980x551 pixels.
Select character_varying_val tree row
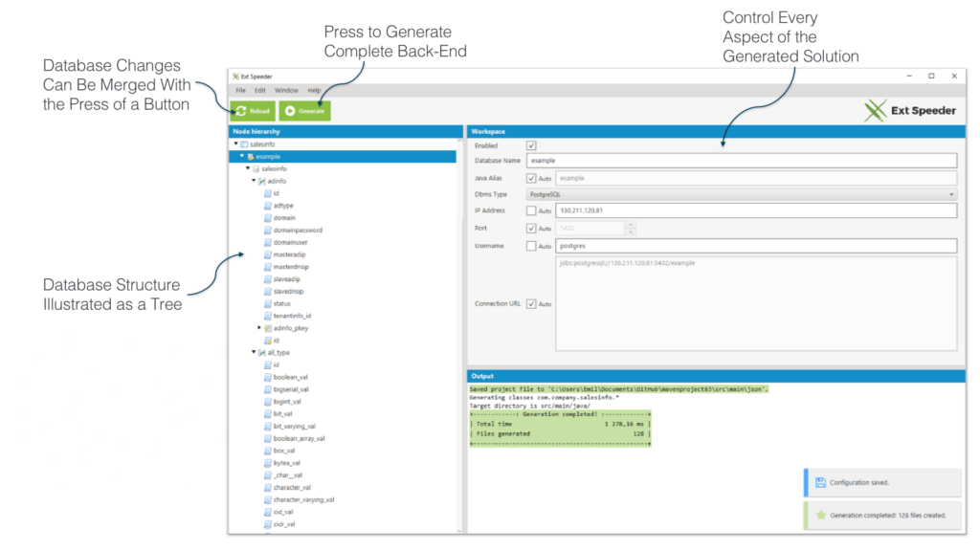click(344, 499)
